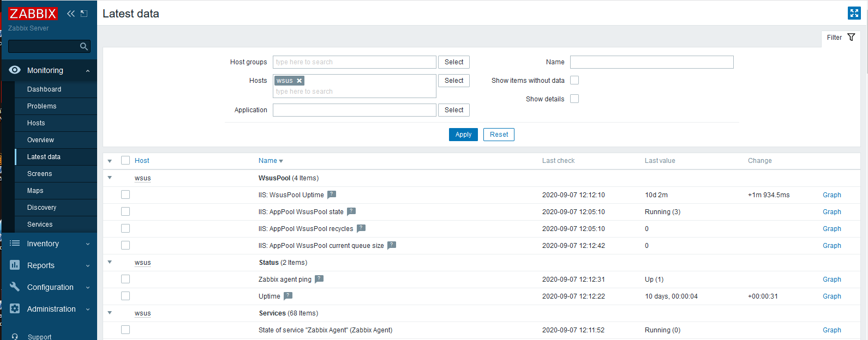Click the Support headset icon

(15, 337)
